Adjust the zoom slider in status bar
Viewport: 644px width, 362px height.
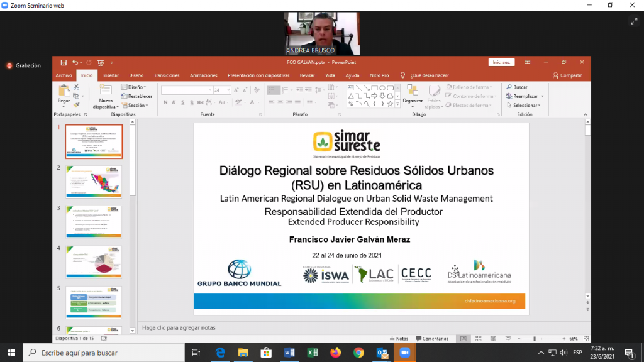pyautogui.click(x=535, y=339)
